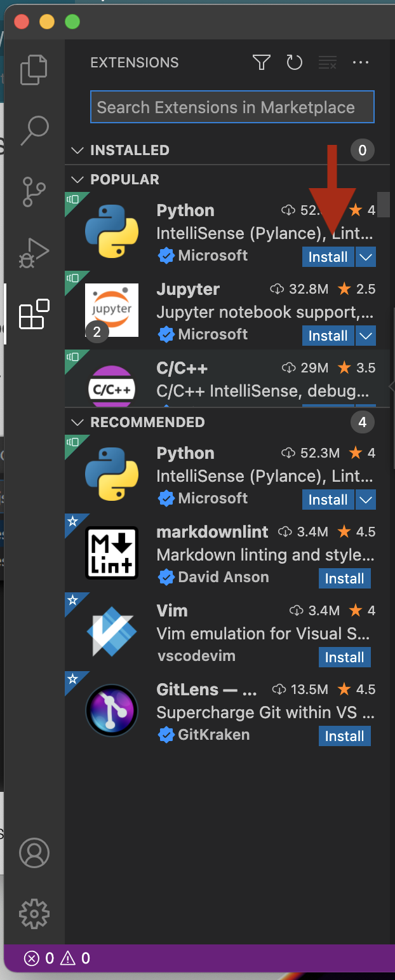Open errors and warnings in status bar
The width and height of the screenshot is (395, 980).
click(57, 958)
